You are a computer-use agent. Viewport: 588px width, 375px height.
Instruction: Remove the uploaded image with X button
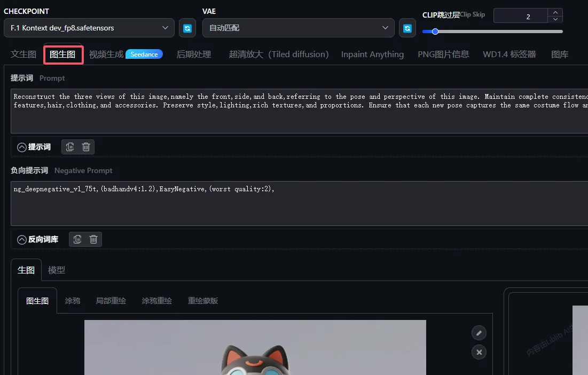tap(479, 352)
